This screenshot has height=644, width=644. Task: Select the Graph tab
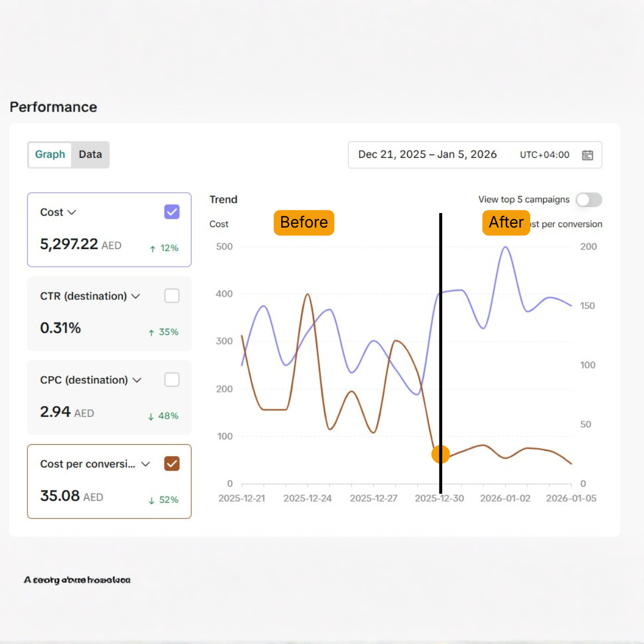click(49, 155)
